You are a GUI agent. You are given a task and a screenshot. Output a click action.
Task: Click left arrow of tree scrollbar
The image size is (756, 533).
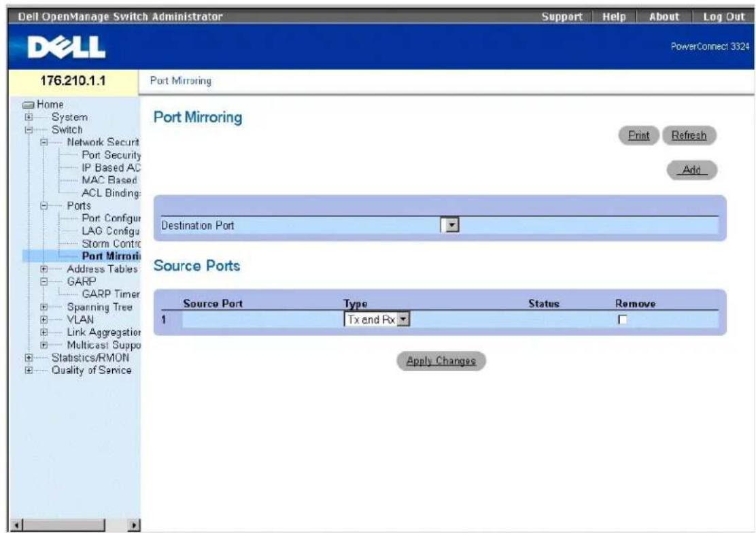point(16,526)
